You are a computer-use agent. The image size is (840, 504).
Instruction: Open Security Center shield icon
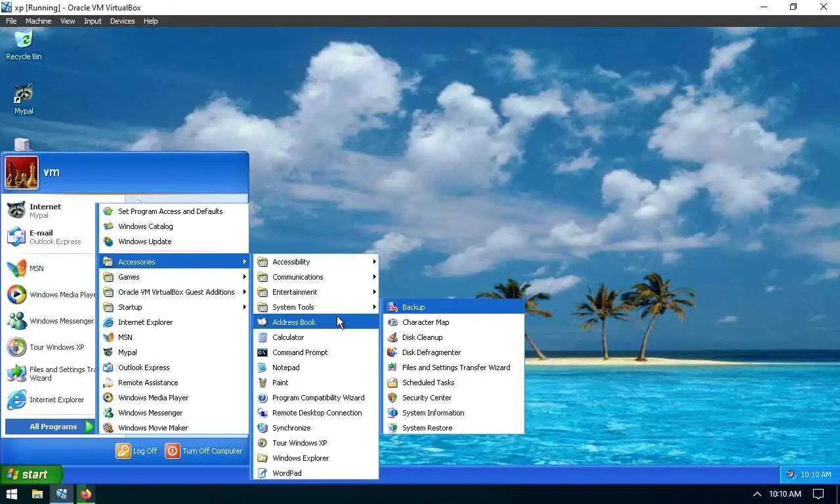392,398
